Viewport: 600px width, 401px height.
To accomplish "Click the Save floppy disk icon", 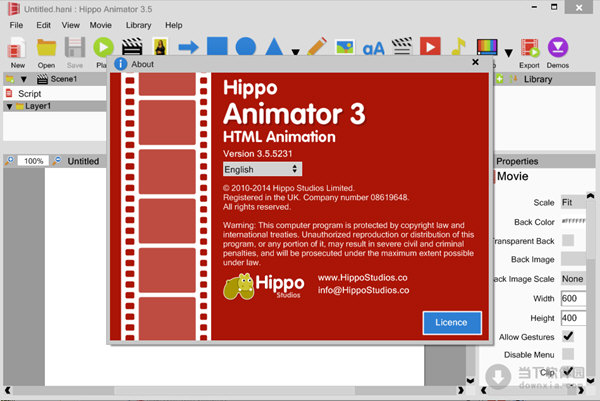I will (75, 47).
